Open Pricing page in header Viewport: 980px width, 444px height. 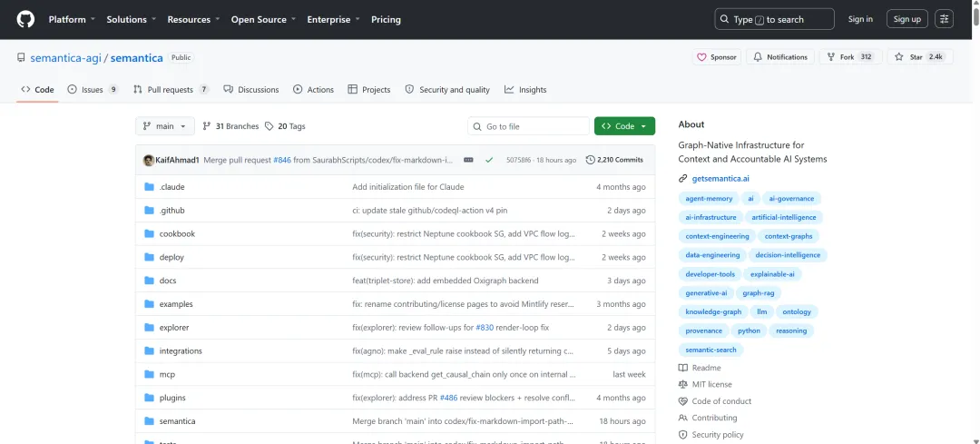click(x=386, y=19)
